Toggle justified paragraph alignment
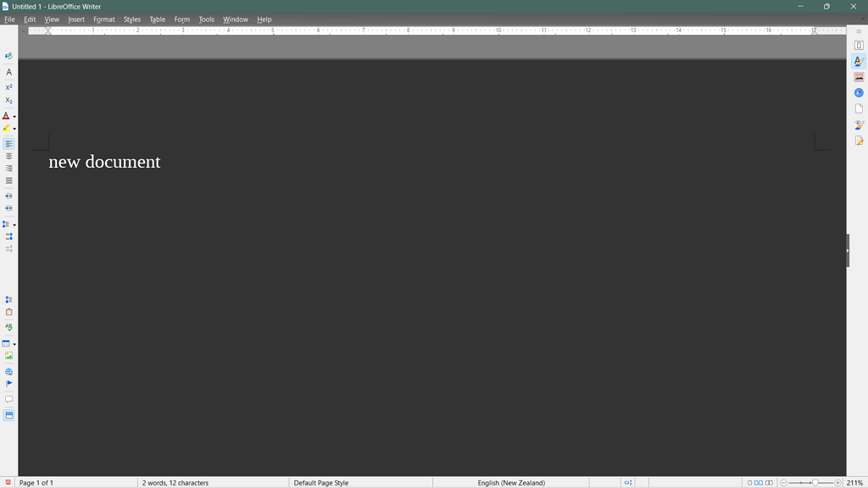This screenshot has height=488, width=868. 8,180
